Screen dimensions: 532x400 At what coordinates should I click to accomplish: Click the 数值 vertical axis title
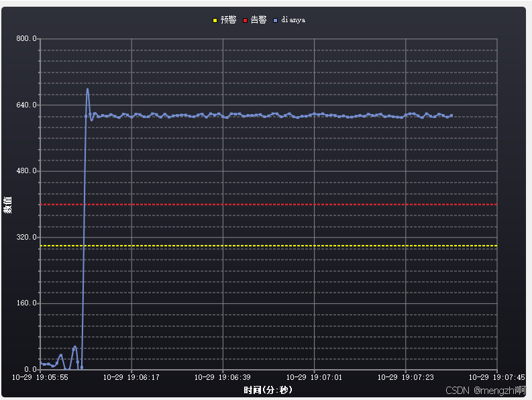point(7,205)
